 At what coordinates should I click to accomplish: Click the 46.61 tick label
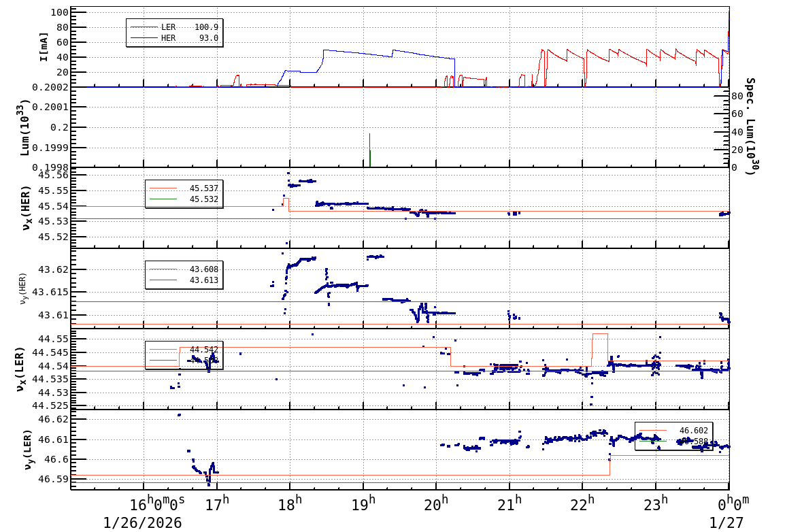[53, 439]
